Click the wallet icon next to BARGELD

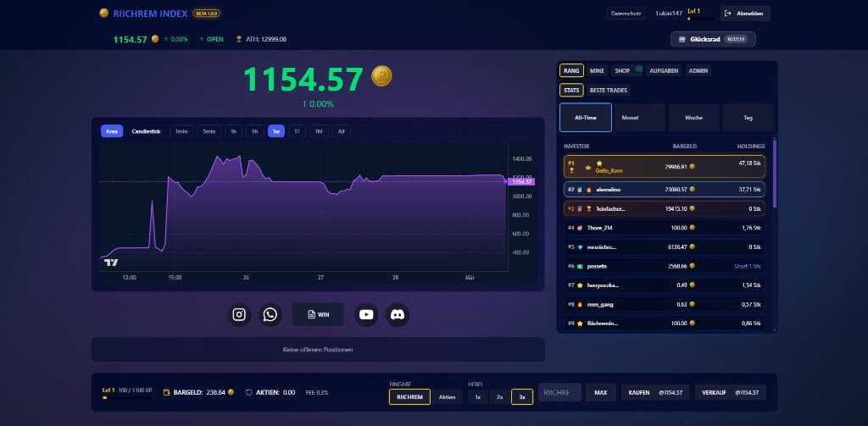[x=167, y=392]
